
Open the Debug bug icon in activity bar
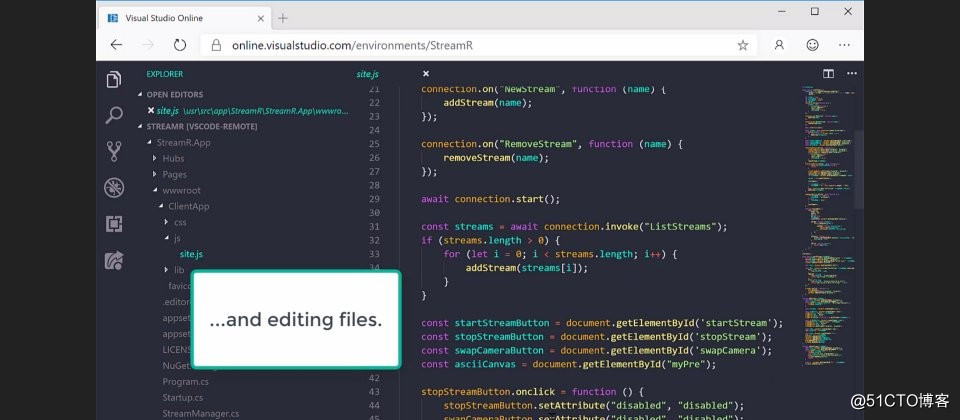(x=114, y=187)
